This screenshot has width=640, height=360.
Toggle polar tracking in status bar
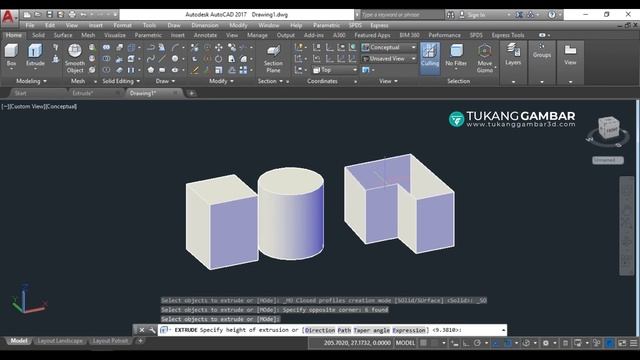(x=477, y=343)
